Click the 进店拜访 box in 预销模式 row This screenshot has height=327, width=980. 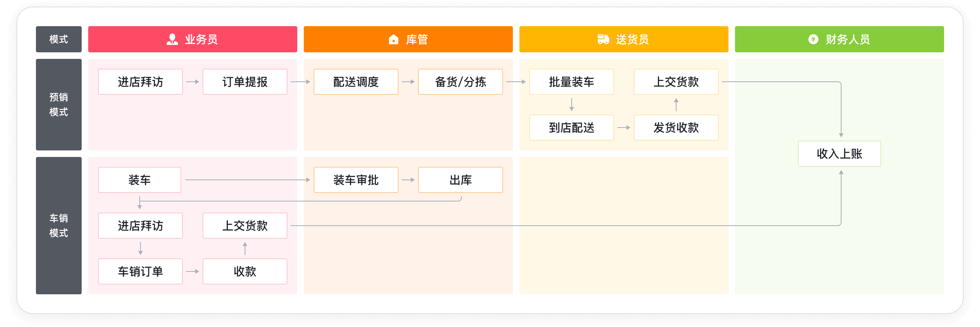pyautogui.click(x=140, y=82)
